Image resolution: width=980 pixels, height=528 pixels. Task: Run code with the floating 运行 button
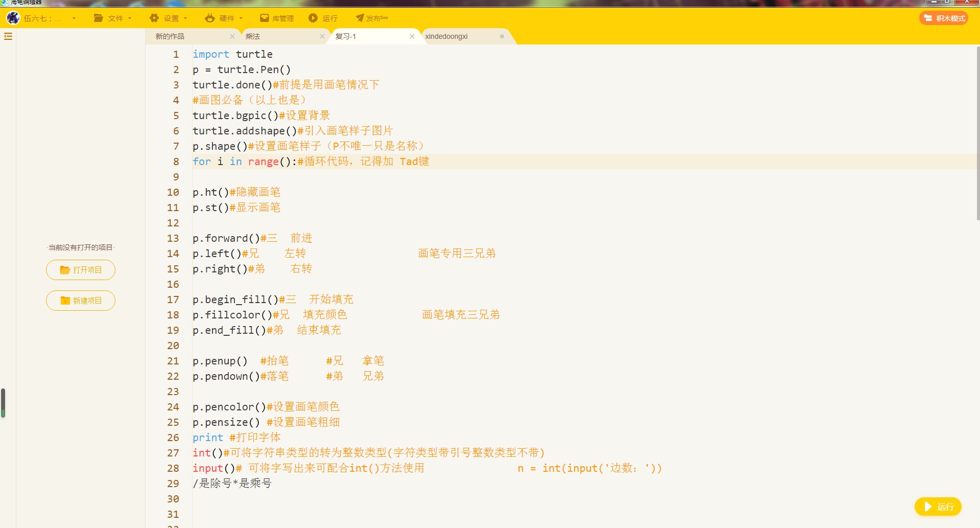pos(938,507)
